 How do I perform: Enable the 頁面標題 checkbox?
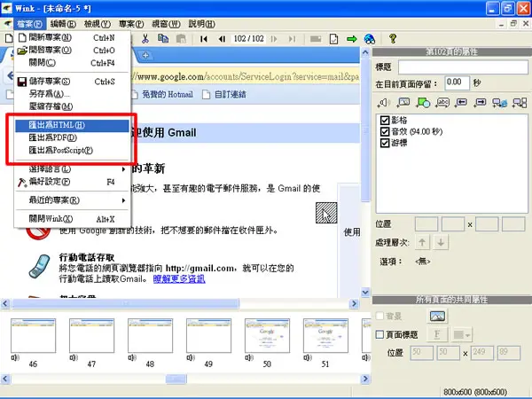[380, 334]
